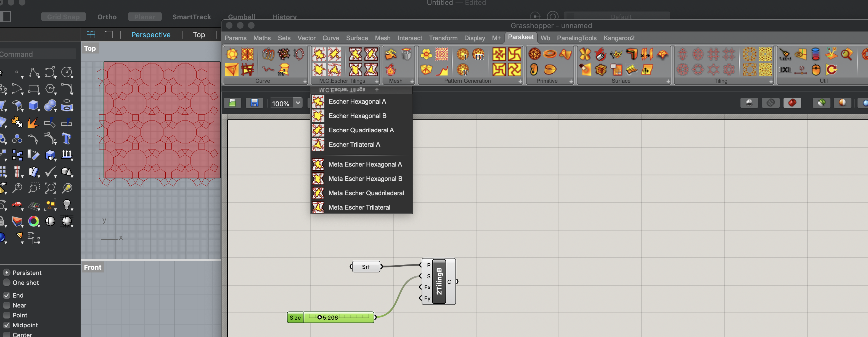Enable the Near osnap checkbox

pyautogui.click(x=7, y=305)
